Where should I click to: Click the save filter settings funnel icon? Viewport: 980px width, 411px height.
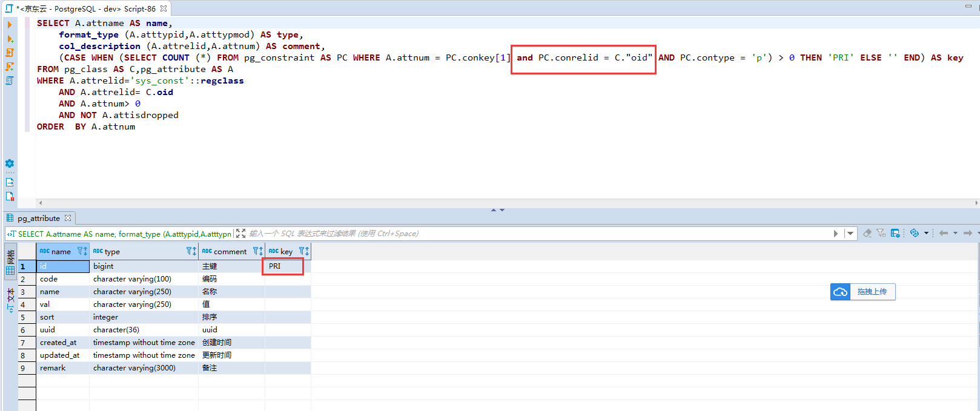(881, 233)
